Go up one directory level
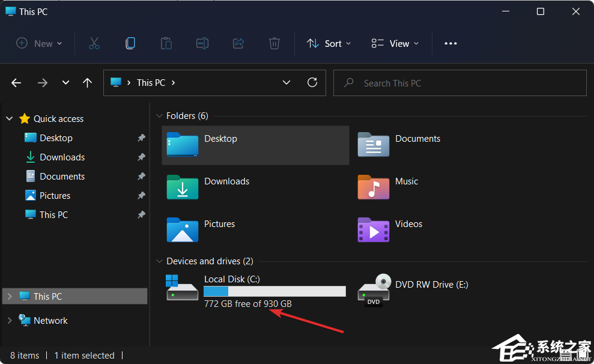 88,83
